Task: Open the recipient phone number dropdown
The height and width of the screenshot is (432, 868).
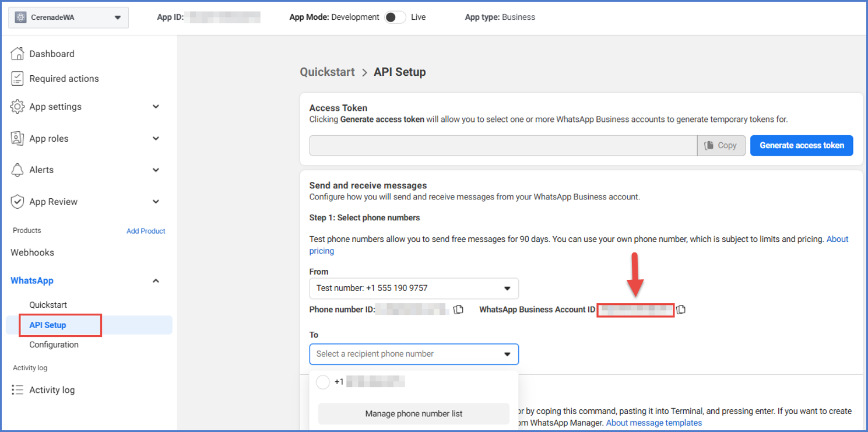Action: coord(413,354)
